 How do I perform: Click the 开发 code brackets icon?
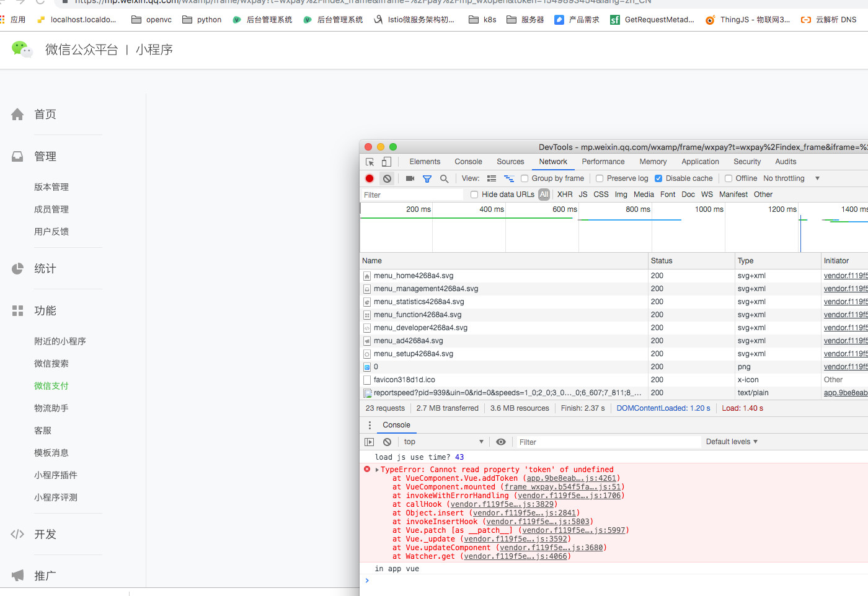coord(17,534)
